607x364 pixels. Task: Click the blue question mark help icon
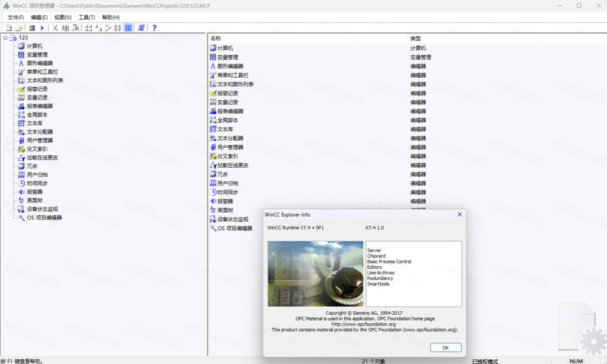154,28
